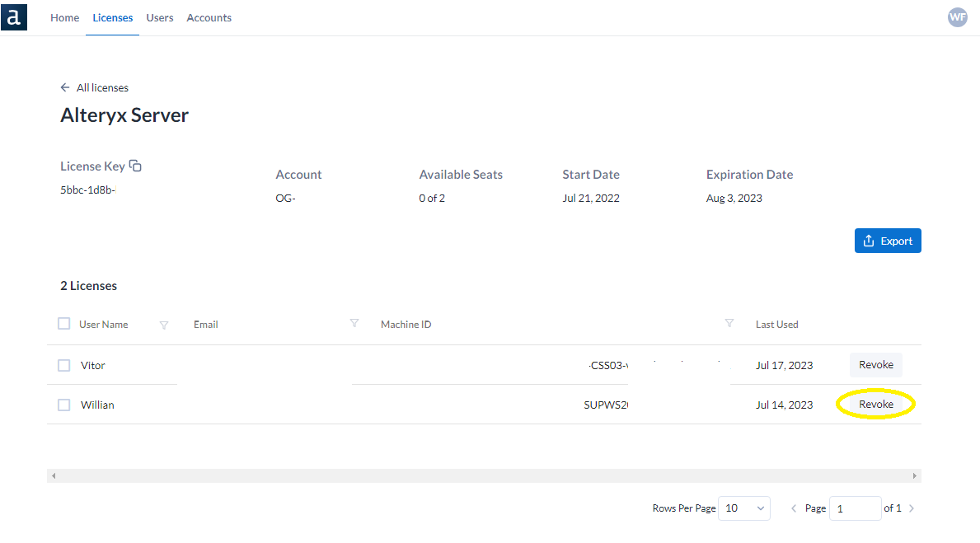This screenshot has height=543, width=980.
Task: Click the Alteryx Server page heading
Action: point(124,115)
